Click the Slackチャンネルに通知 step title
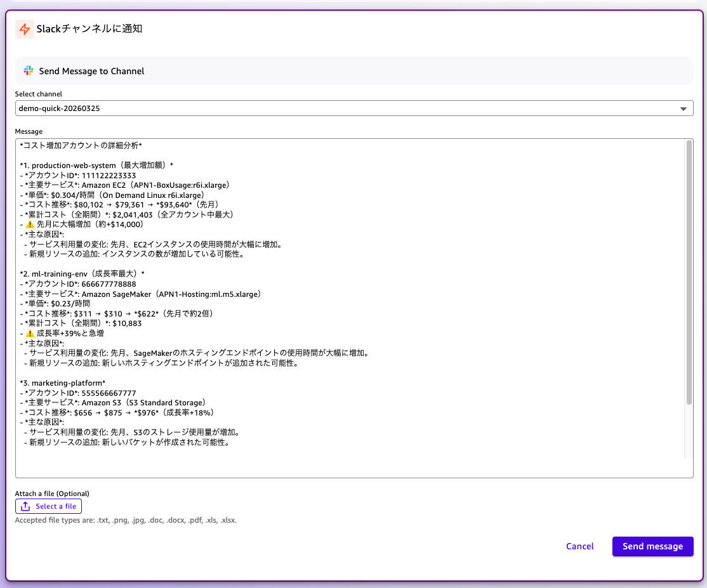 click(89, 29)
